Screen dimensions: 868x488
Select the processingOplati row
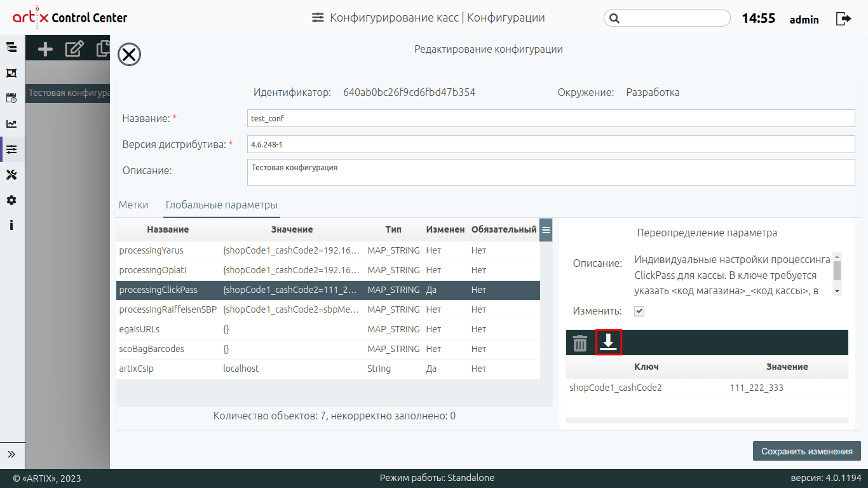(x=328, y=270)
